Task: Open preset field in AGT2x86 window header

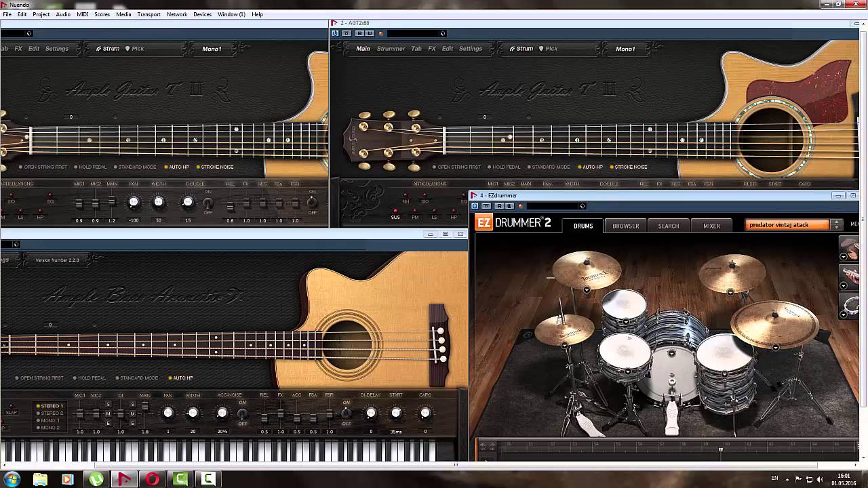Action: pos(416,33)
